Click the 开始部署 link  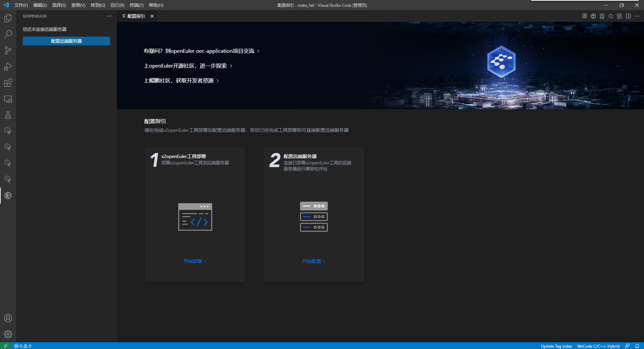[x=195, y=261]
